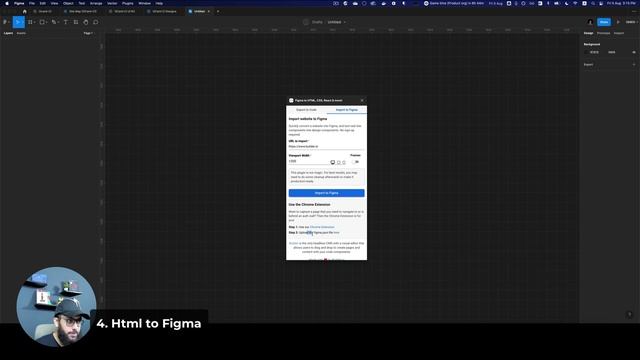Open the File menu
Image resolution: width=640 pixels, height=360 pixels.
(x=32, y=3)
